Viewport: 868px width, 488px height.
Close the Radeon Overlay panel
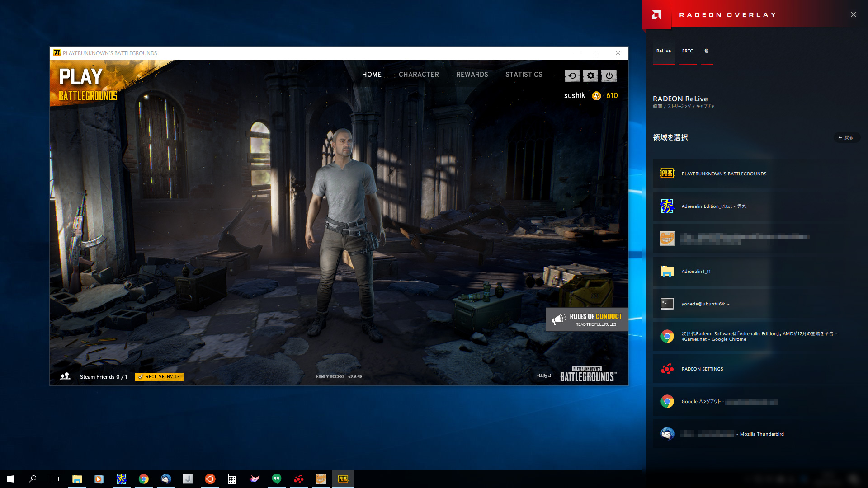[x=853, y=14]
